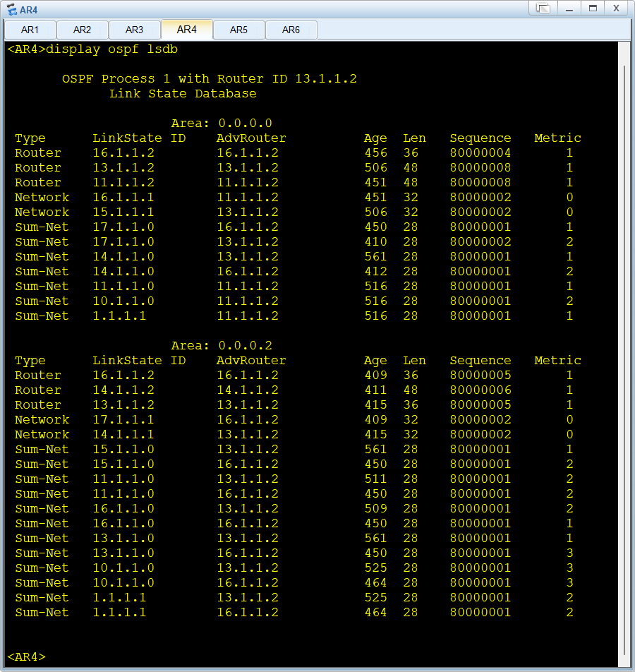
Task: Click age value 412 in Sum-Net 14.1.1.0 row
Action: (x=376, y=272)
